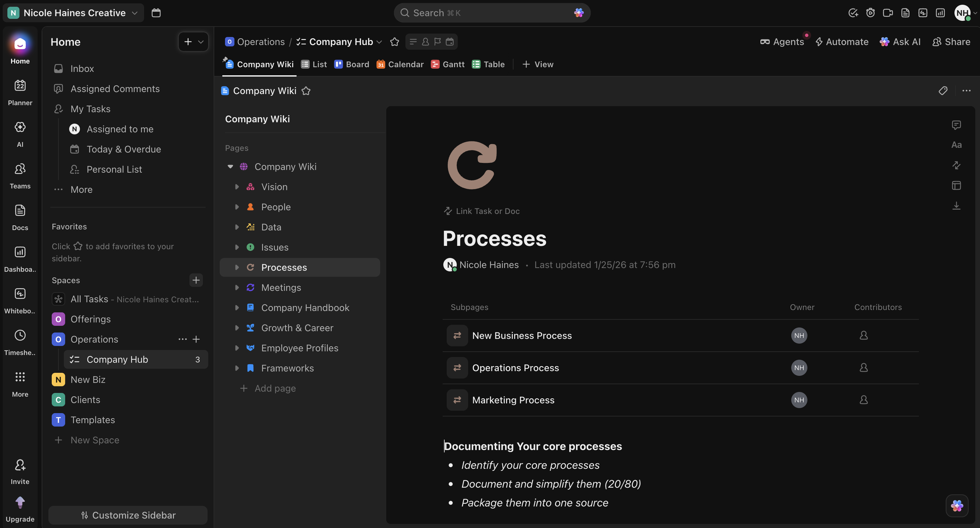Click Customize Sidebar button
The height and width of the screenshot is (528, 980).
point(128,515)
